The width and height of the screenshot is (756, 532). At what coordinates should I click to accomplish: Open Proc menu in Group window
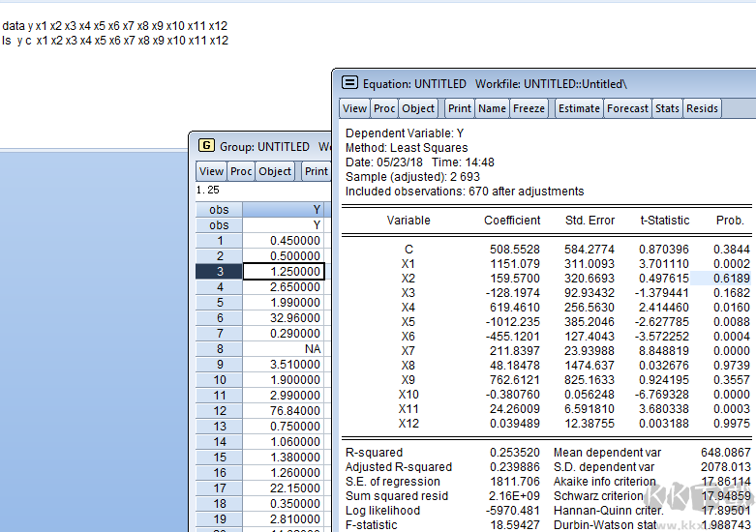(241, 171)
